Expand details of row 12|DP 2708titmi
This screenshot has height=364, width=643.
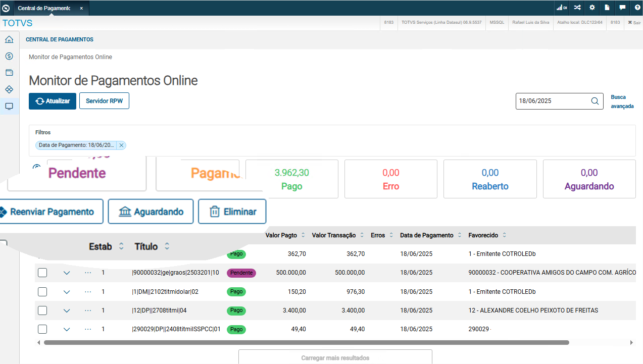pos(67,311)
